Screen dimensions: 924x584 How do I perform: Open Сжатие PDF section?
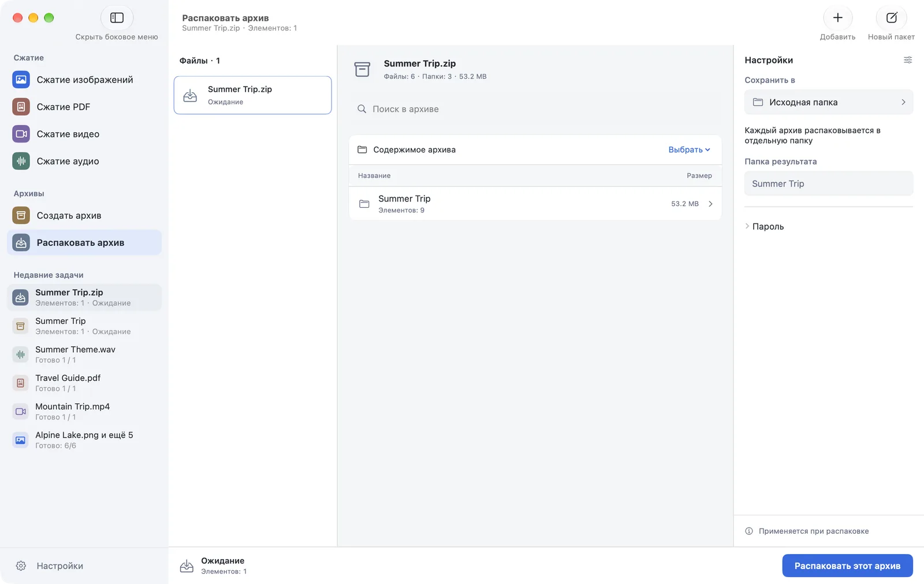[84, 107]
